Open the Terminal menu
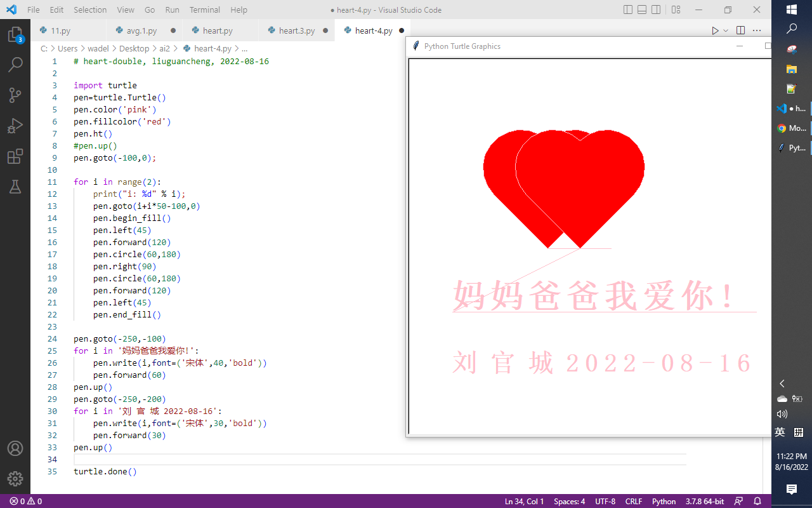This screenshot has width=812, height=508. pos(205,10)
